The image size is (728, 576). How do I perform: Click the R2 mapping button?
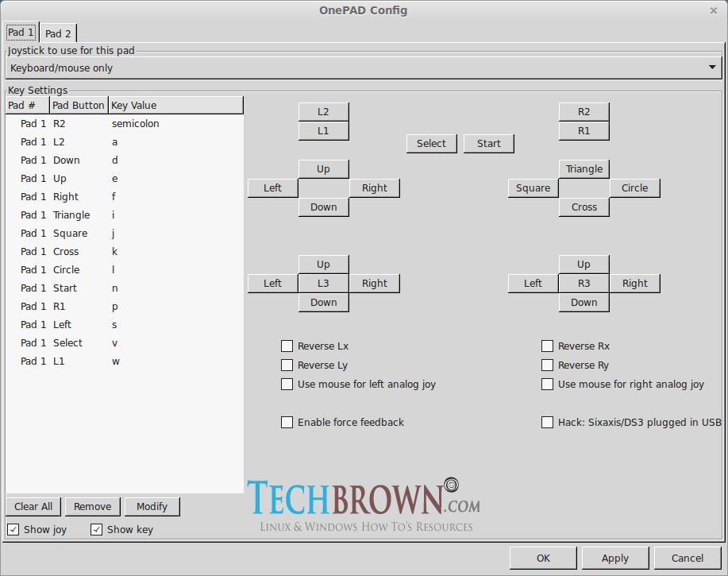pos(584,111)
